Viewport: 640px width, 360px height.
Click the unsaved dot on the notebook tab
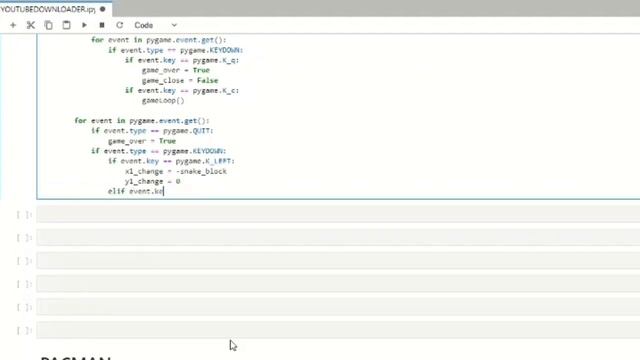[102, 9]
